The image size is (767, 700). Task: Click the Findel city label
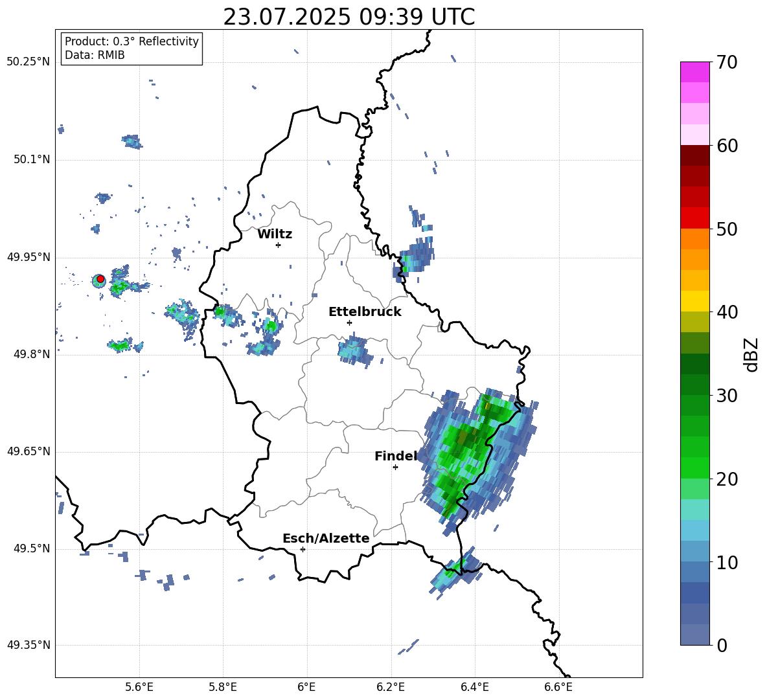(396, 456)
